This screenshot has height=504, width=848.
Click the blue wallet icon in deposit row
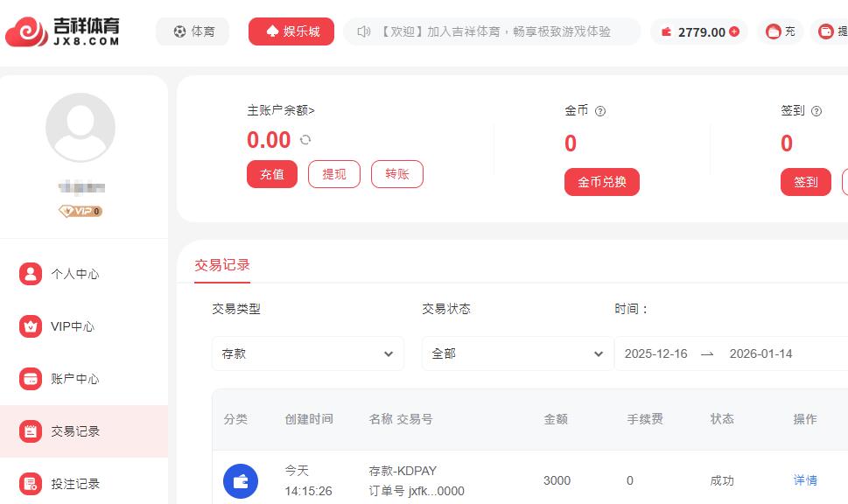point(241,480)
